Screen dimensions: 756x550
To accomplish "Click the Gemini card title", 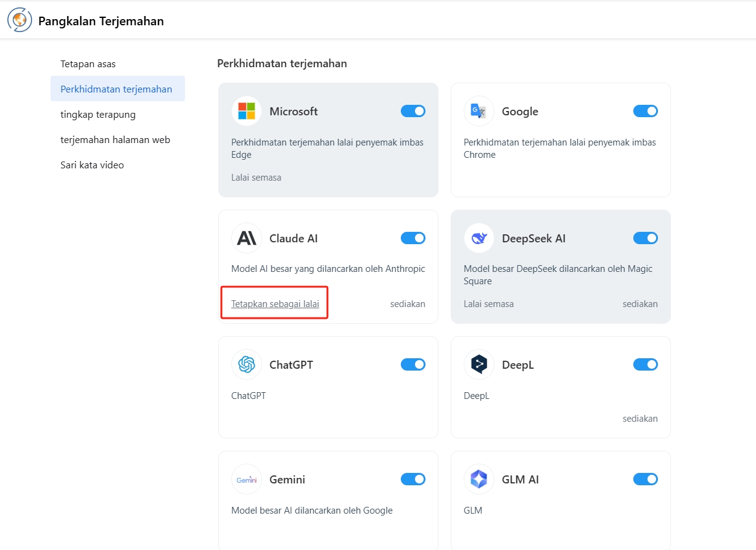I will point(287,479).
